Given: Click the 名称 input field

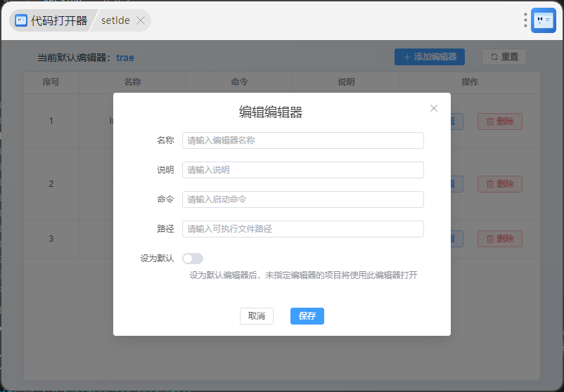Looking at the screenshot, I should click(303, 141).
